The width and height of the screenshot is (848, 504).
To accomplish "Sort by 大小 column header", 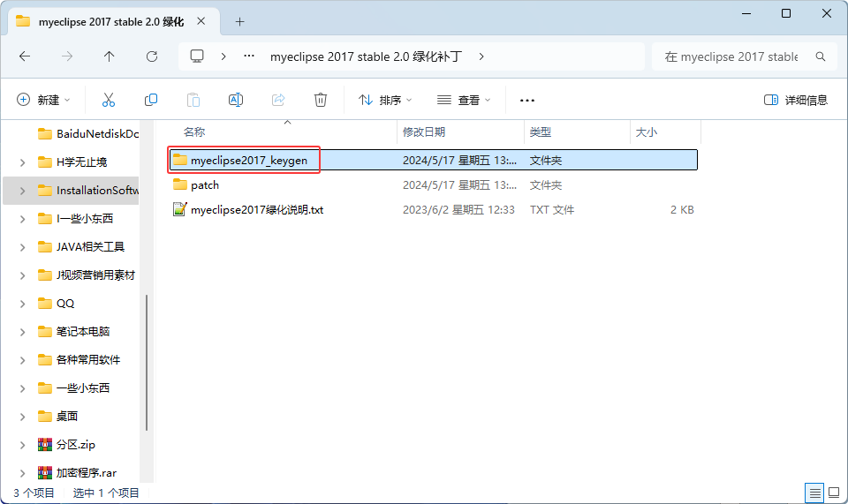I will tap(647, 132).
